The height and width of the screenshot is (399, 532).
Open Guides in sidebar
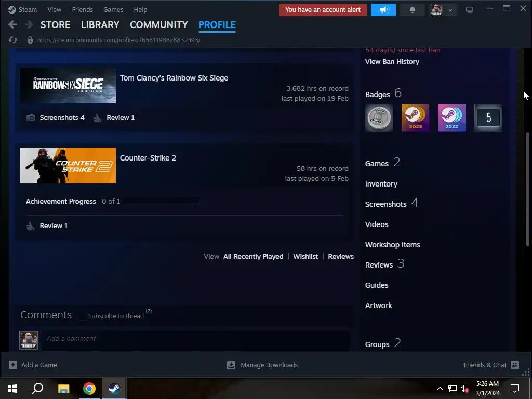pyautogui.click(x=377, y=285)
